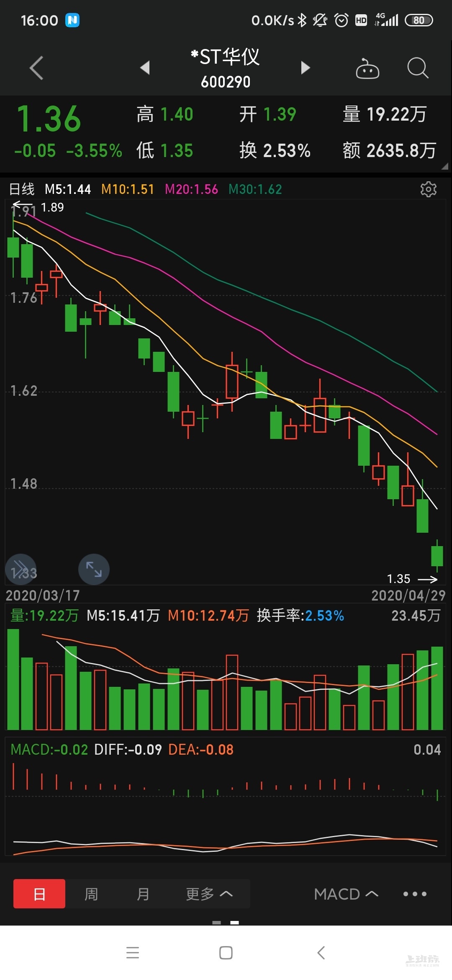
Task: Tap the M5:1.44 moving average label
Action: click(x=68, y=189)
